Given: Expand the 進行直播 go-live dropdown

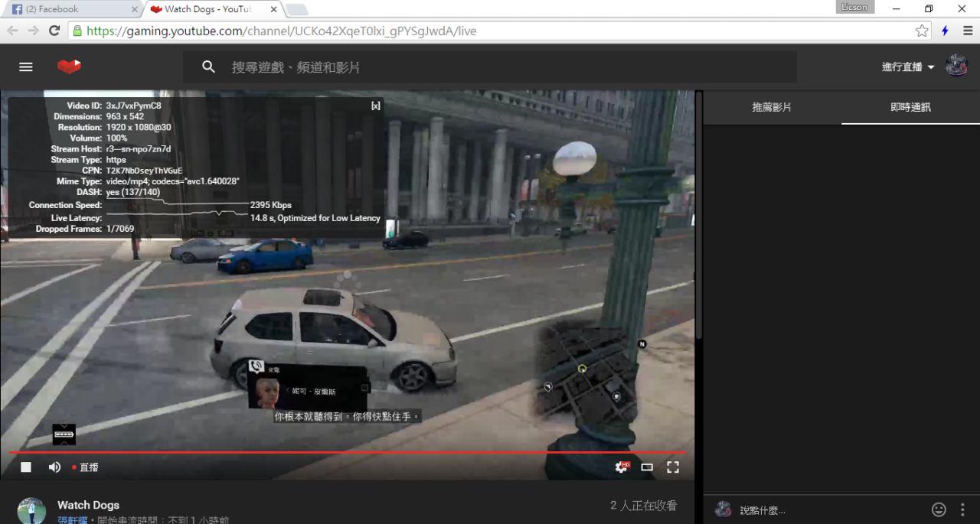Looking at the screenshot, I should (x=908, y=67).
